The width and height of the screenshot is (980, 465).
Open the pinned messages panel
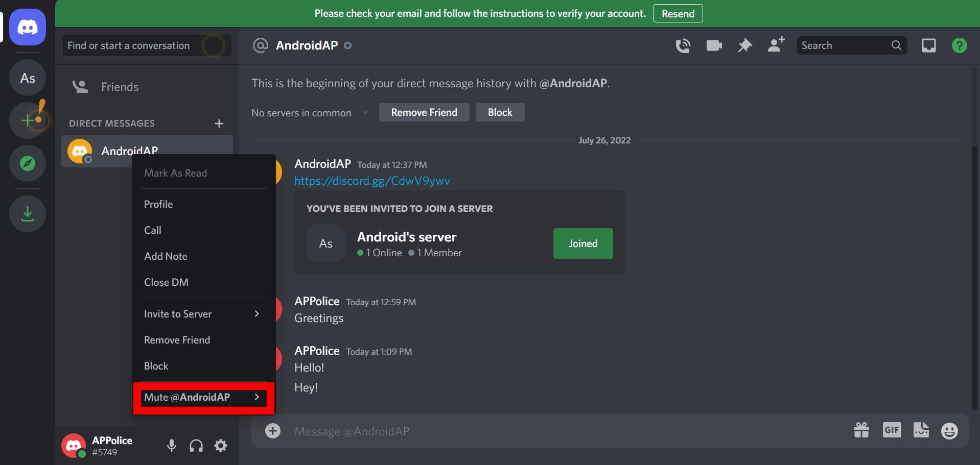coord(744,45)
